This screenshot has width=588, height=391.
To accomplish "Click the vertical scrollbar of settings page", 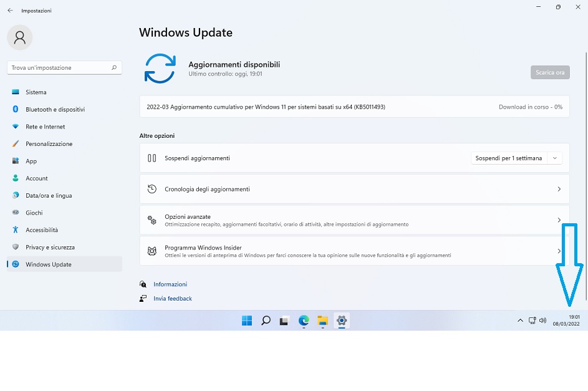I will [x=586, y=176].
